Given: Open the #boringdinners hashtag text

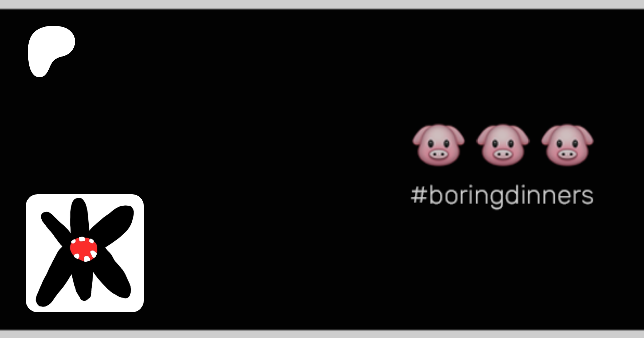Looking at the screenshot, I should [x=502, y=196].
